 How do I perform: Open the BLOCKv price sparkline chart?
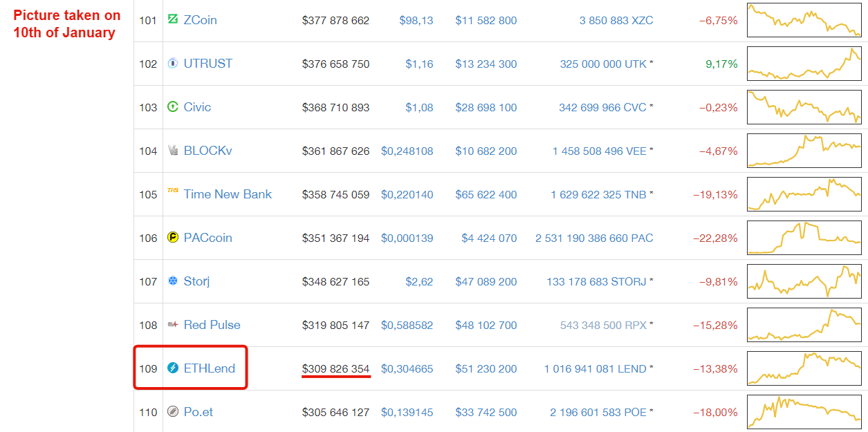tap(804, 151)
